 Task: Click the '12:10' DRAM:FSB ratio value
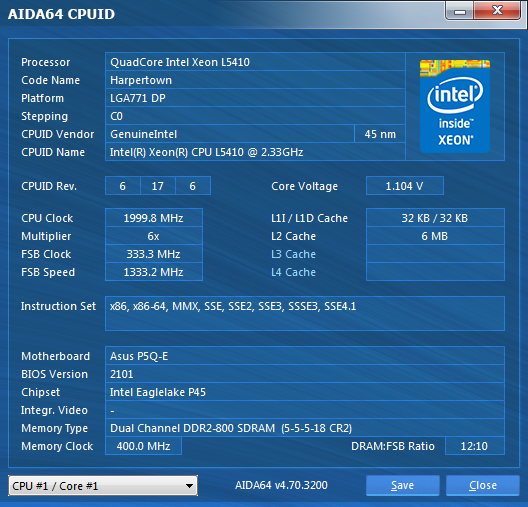(x=474, y=446)
